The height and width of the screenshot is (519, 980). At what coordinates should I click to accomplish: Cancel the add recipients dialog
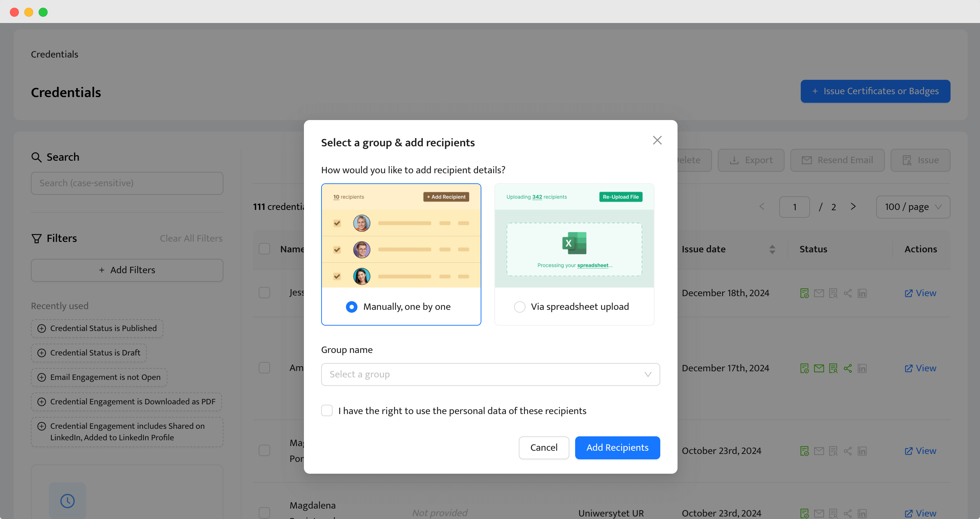coord(544,447)
